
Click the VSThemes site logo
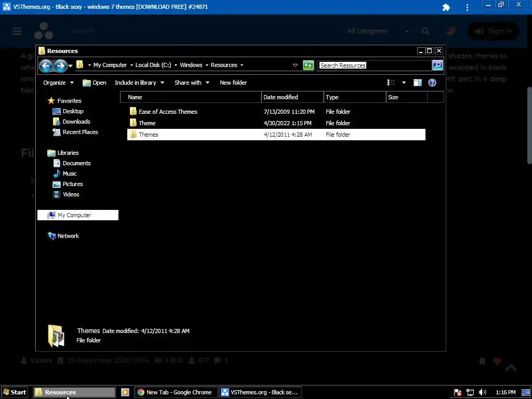click(x=44, y=31)
